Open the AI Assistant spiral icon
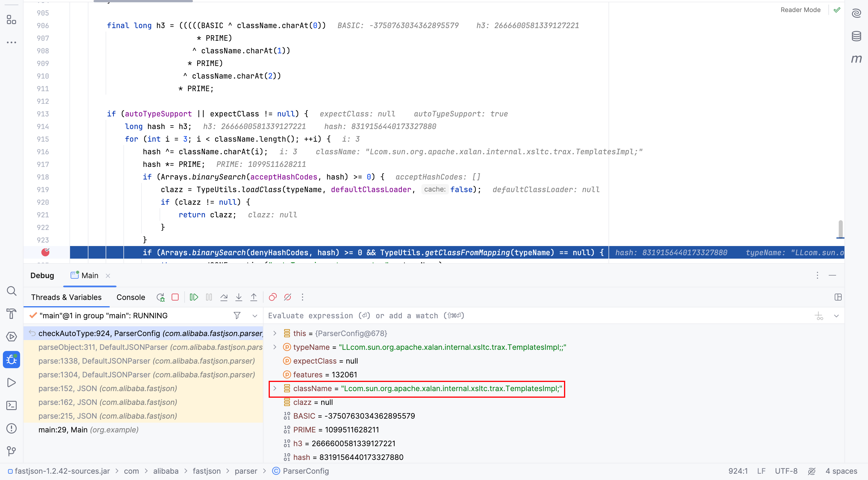 point(856,13)
